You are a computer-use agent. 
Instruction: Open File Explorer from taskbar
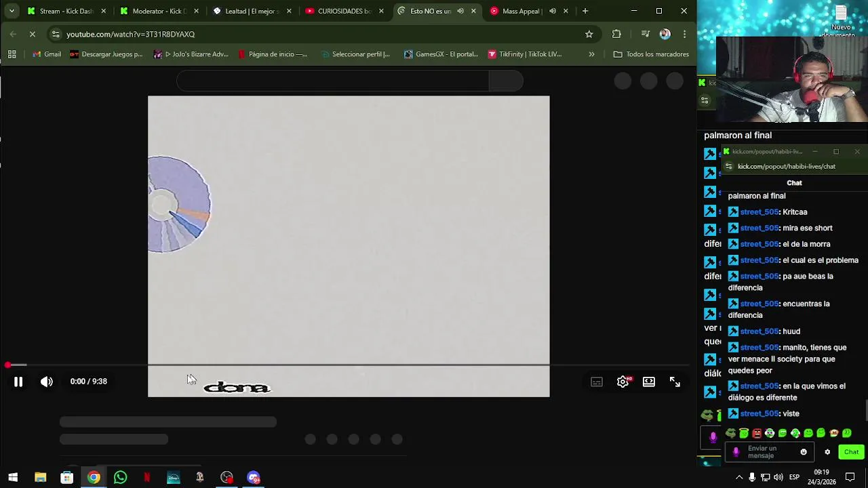click(x=40, y=478)
